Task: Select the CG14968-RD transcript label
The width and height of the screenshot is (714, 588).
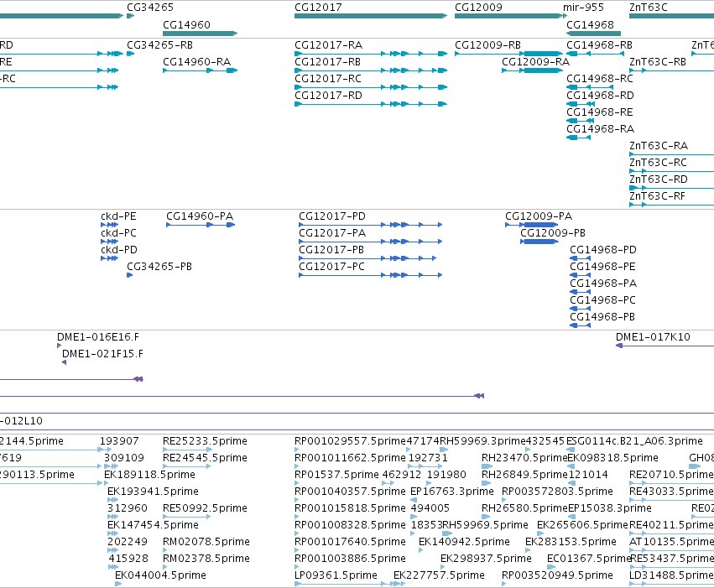Action: (600, 96)
